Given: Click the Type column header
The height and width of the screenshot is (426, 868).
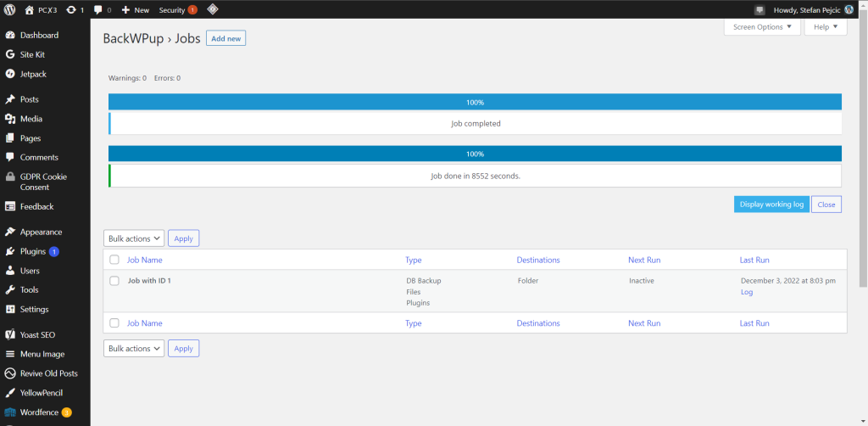Looking at the screenshot, I should click(x=413, y=260).
